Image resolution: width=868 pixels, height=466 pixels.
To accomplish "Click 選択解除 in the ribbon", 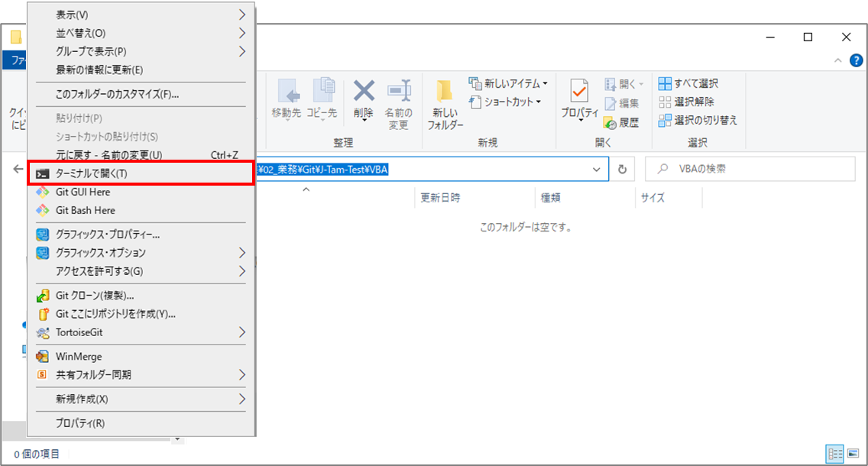I will pos(686,102).
